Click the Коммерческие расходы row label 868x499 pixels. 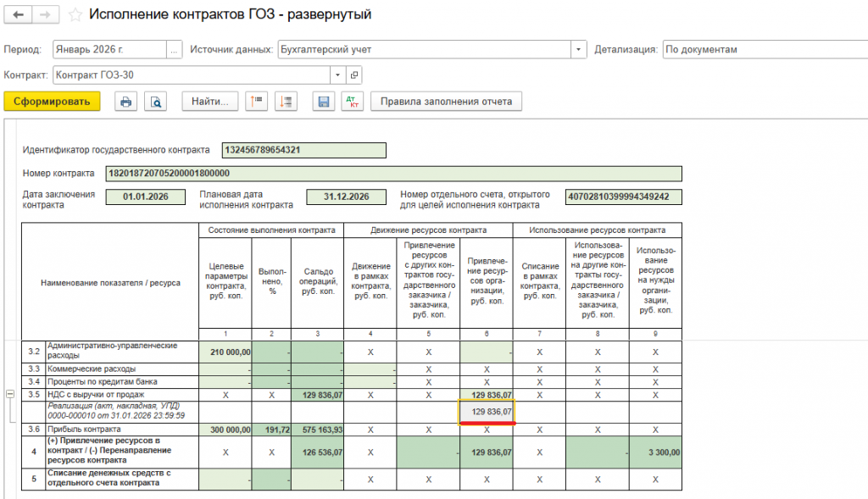pyautogui.click(x=92, y=369)
